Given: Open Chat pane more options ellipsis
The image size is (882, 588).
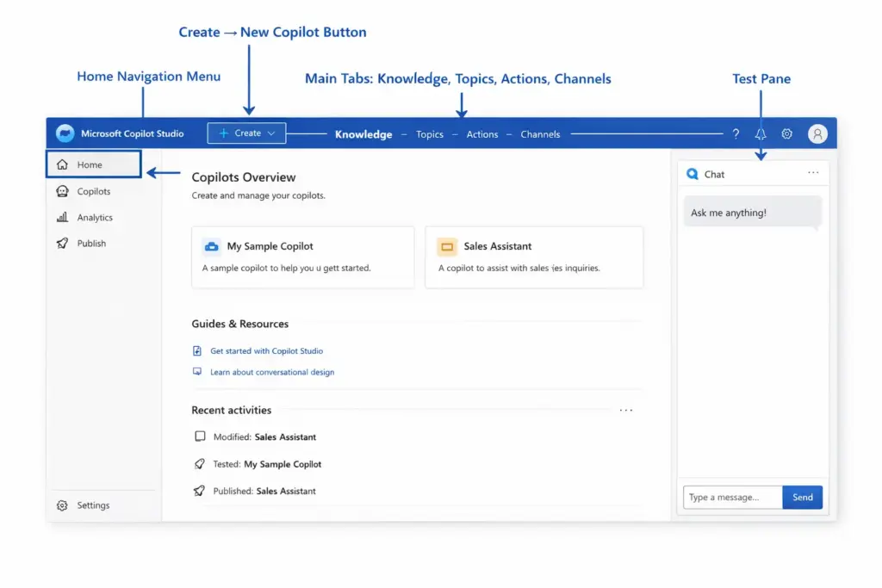Looking at the screenshot, I should click(813, 172).
